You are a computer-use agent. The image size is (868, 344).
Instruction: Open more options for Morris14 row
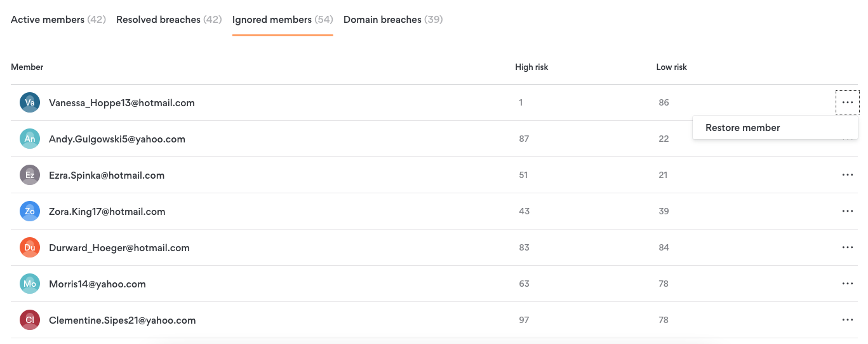pos(847,284)
